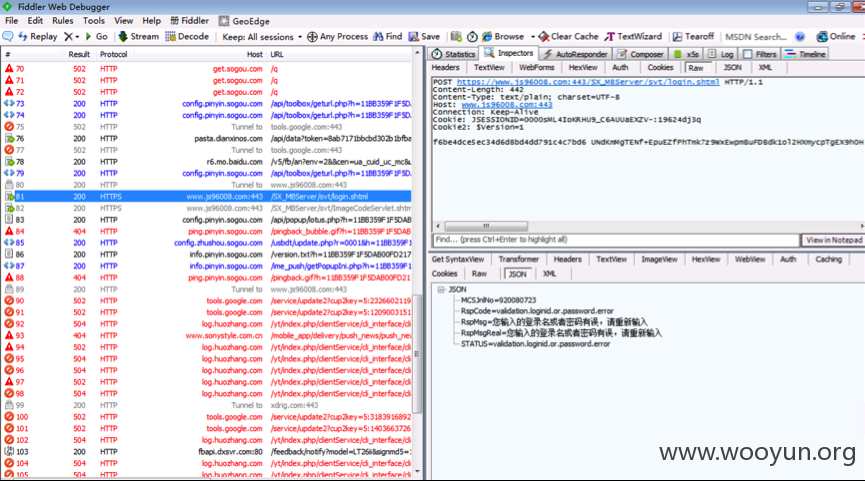Toggle the Decode button
865x481 pixels.
pyautogui.click(x=187, y=36)
